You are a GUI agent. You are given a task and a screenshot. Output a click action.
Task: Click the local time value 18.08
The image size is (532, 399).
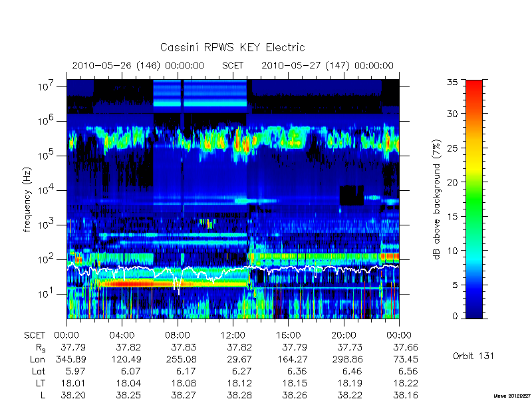tap(184, 384)
